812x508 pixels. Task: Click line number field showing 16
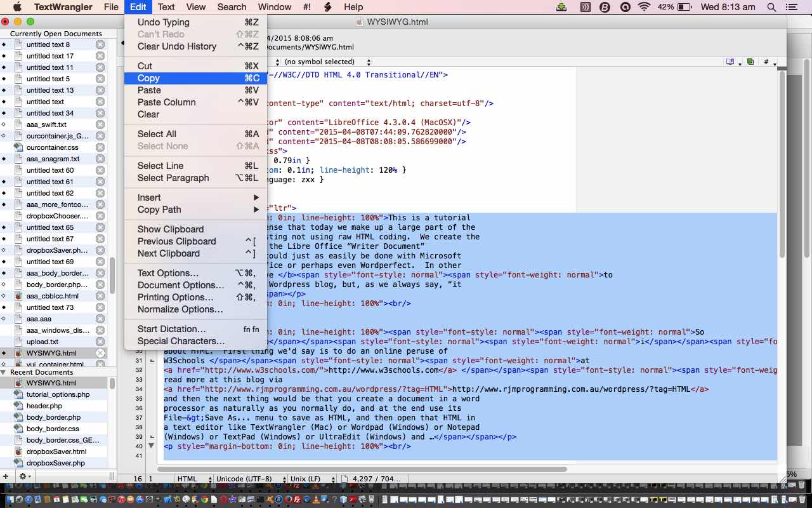[x=138, y=479]
